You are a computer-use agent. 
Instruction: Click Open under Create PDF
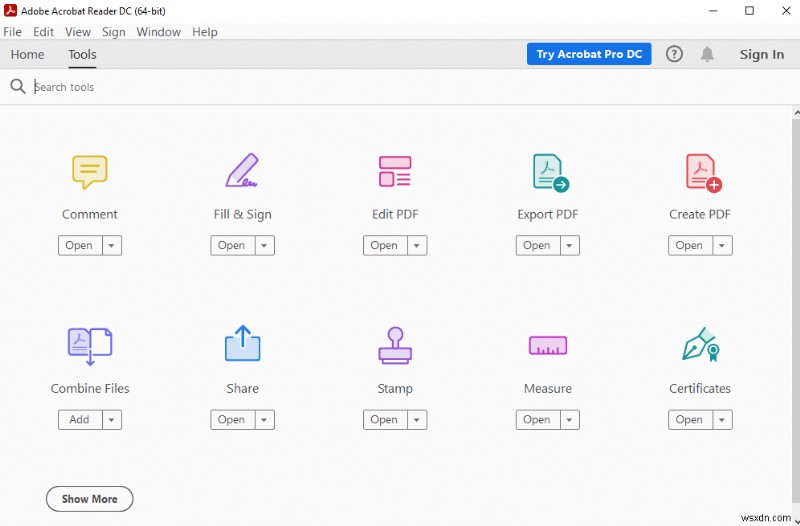pos(690,245)
